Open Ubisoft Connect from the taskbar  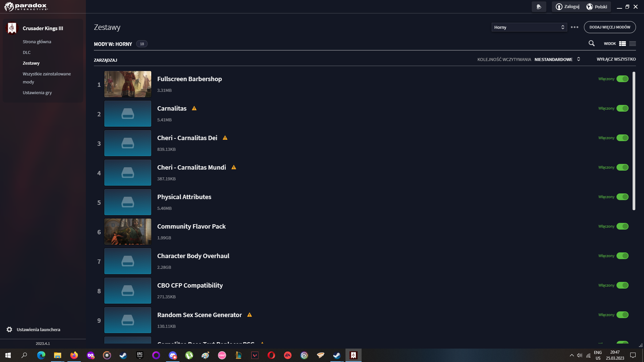[x=304, y=355]
